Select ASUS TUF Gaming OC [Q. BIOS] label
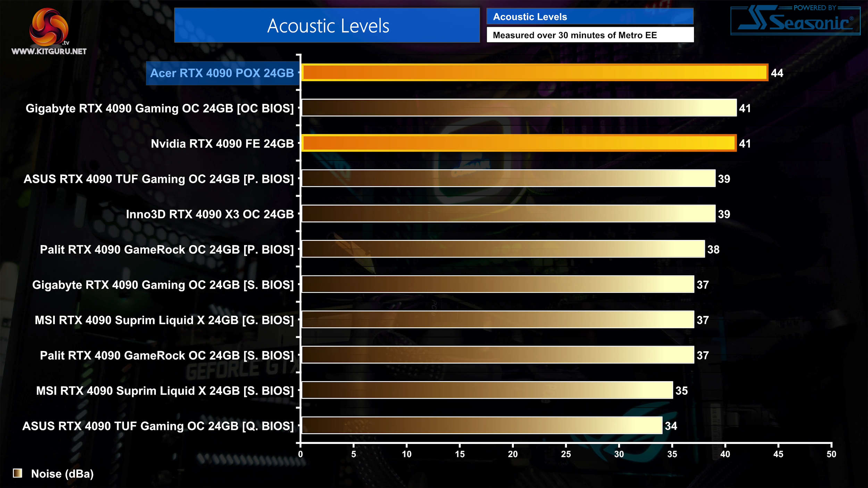 click(158, 426)
